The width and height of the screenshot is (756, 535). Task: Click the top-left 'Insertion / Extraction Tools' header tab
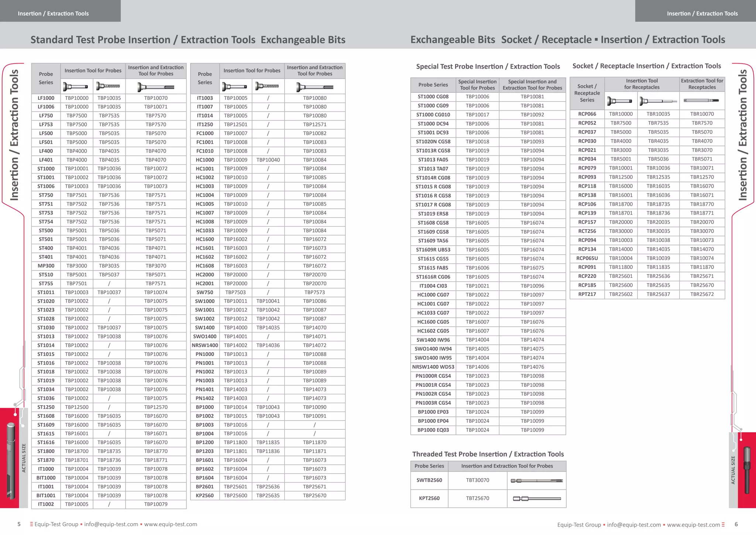[x=60, y=11]
